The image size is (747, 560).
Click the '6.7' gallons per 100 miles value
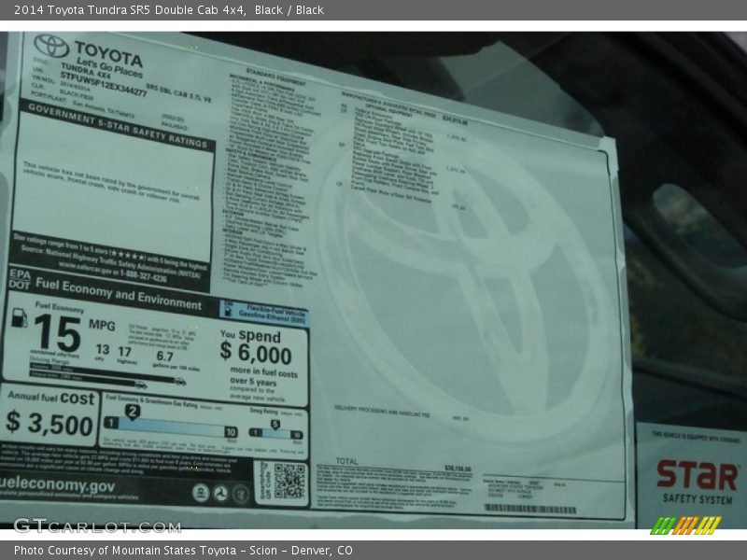coord(164,357)
